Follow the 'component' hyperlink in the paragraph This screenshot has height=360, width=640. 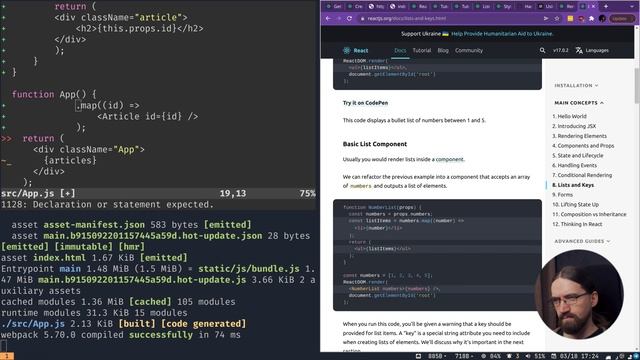click(x=449, y=159)
